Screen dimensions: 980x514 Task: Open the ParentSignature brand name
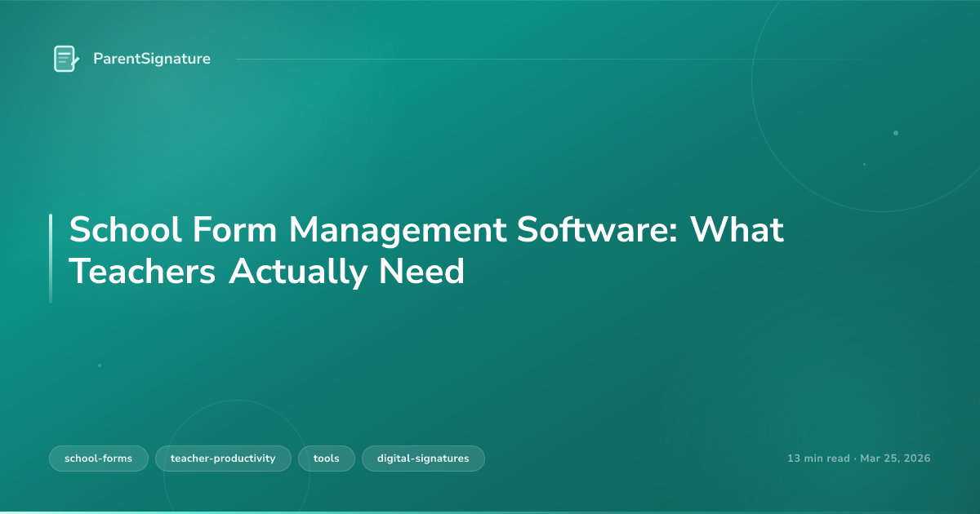coord(152,59)
